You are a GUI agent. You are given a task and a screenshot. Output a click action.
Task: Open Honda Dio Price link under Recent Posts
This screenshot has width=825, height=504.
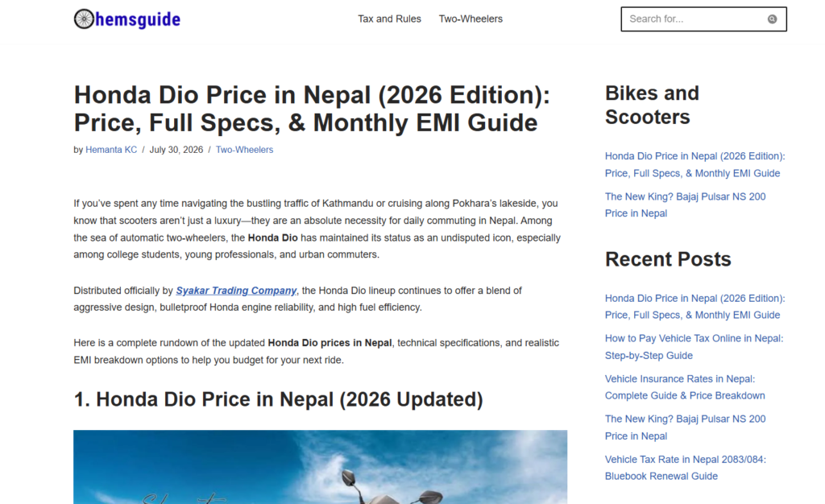tap(694, 307)
